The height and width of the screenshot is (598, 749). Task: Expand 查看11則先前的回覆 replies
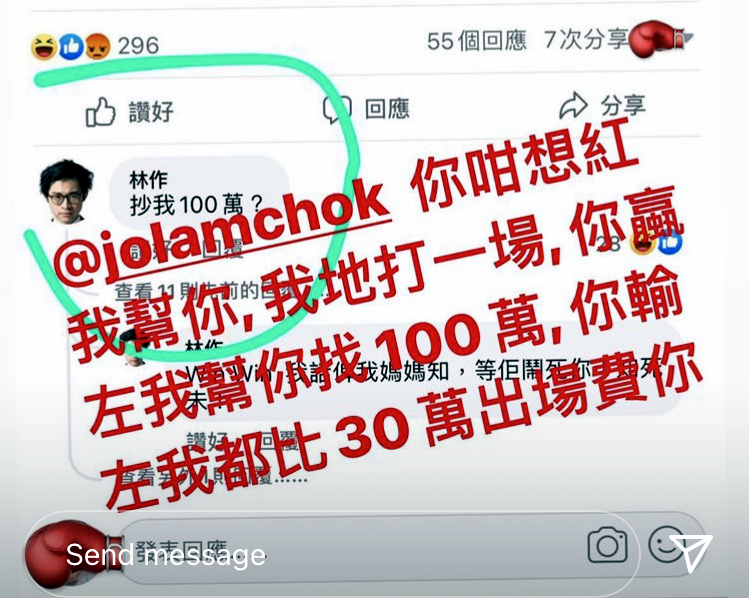click(x=208, y=291)
